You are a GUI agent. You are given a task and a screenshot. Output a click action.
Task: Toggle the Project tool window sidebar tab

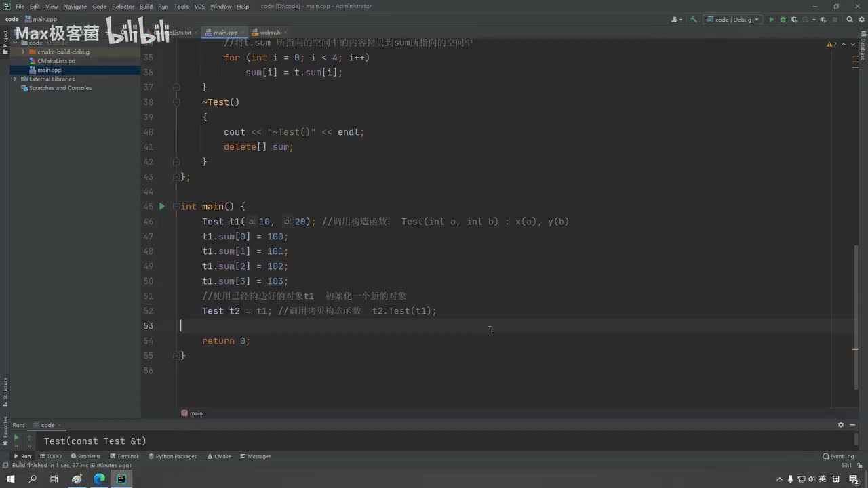pyautogui.click(x=5, y=42)
